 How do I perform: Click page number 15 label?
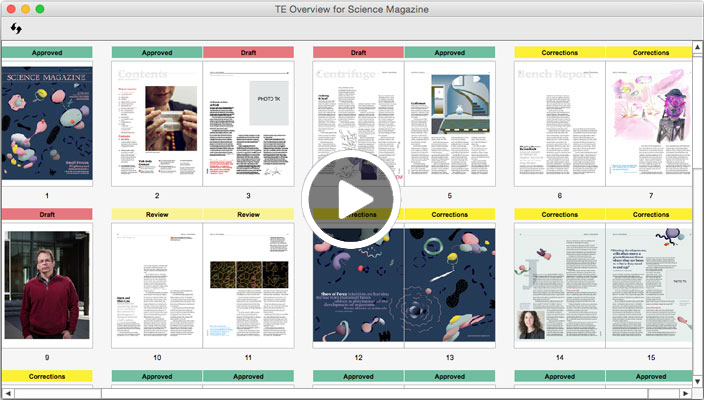[x=651, y=358]
